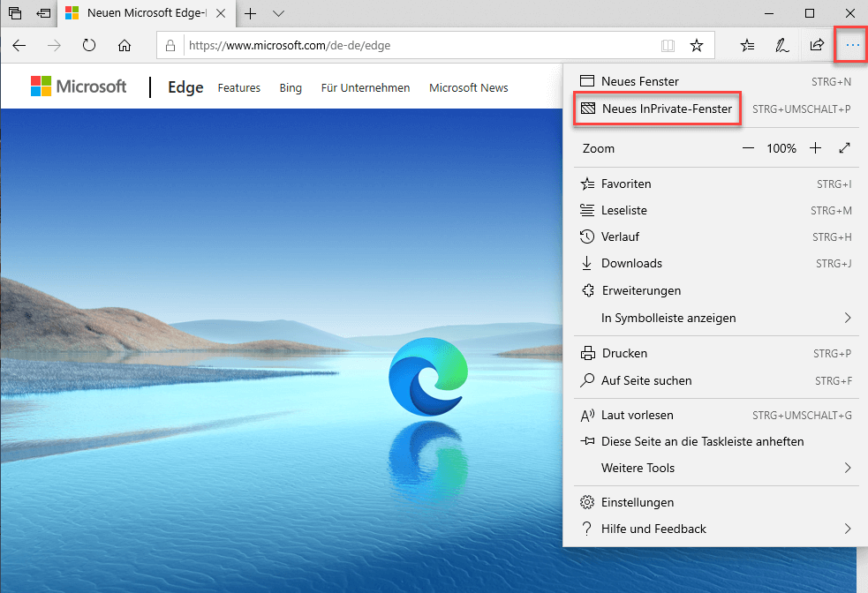
Task: Open Features in the site navigation
Action: [x=238, y=88]
